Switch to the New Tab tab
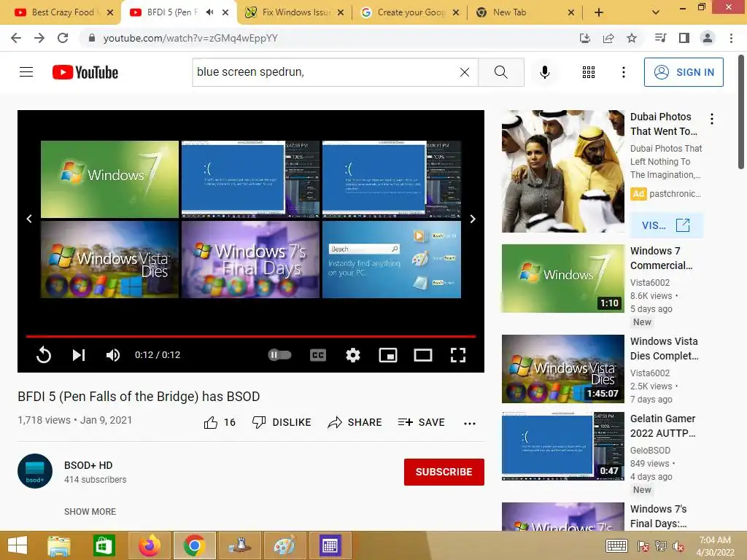 click(x=524, y=12)
